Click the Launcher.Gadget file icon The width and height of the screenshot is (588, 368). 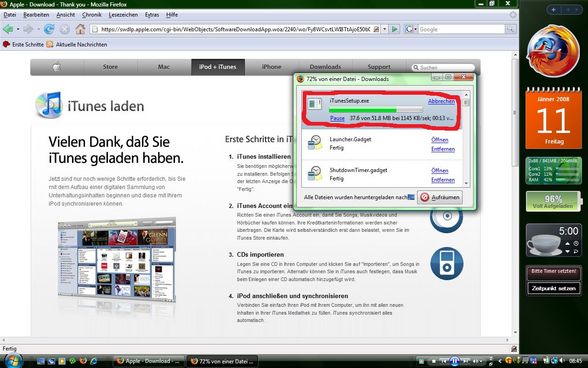click(x=315, y=143)
